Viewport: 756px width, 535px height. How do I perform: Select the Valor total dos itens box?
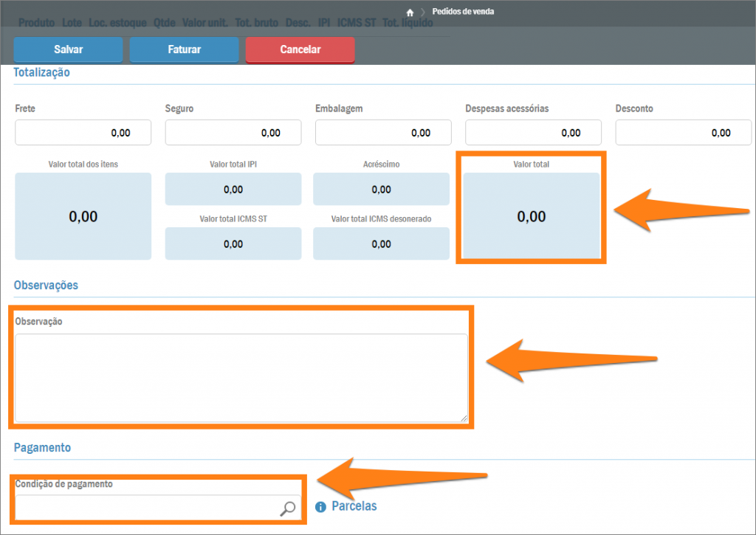point(83,216)
